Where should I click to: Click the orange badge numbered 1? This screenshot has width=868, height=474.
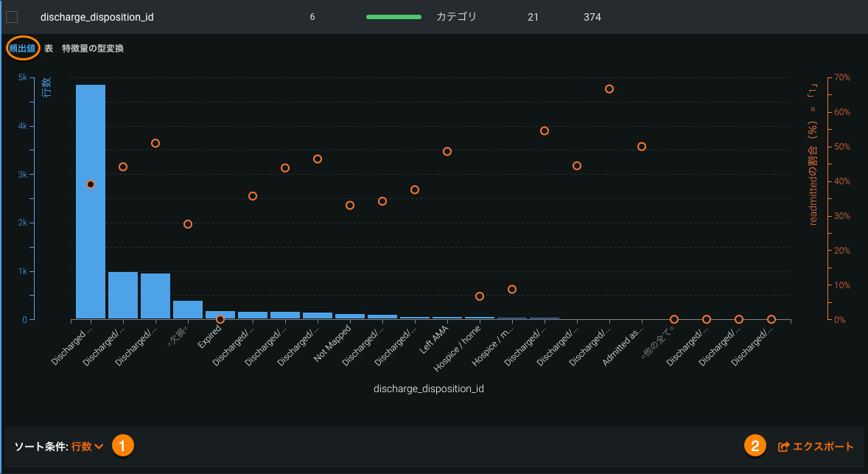[122, 445]
